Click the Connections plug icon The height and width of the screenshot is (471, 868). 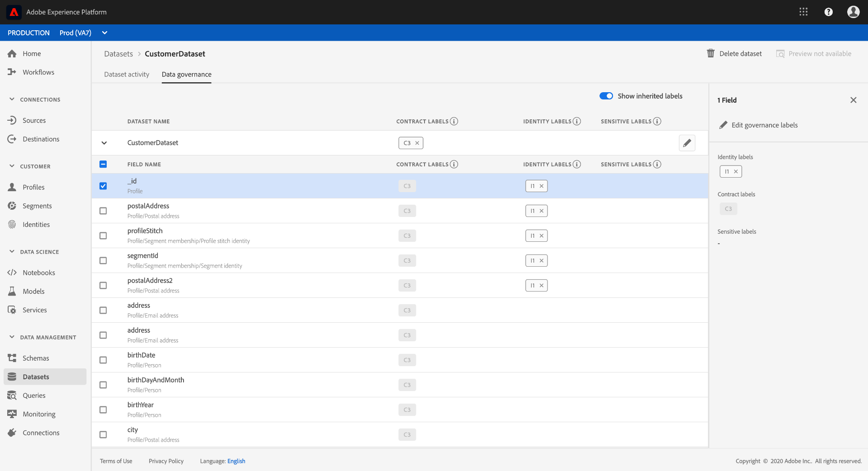[12, 433]
